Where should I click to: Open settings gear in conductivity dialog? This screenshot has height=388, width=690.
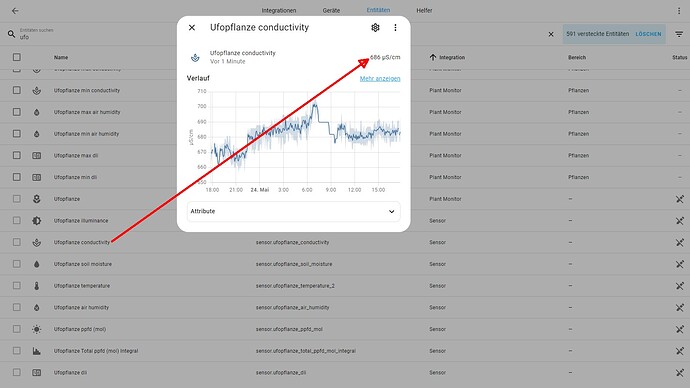click(x=375, y=27)
